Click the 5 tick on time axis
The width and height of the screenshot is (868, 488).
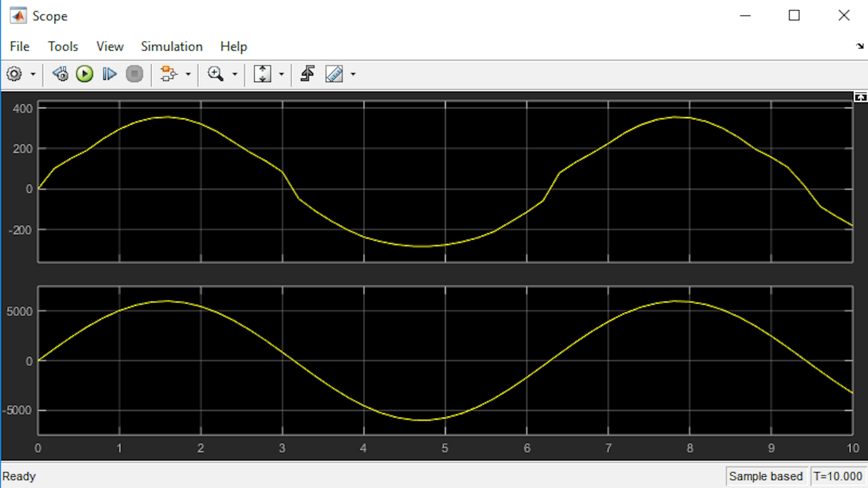click(x=445, y=448)
